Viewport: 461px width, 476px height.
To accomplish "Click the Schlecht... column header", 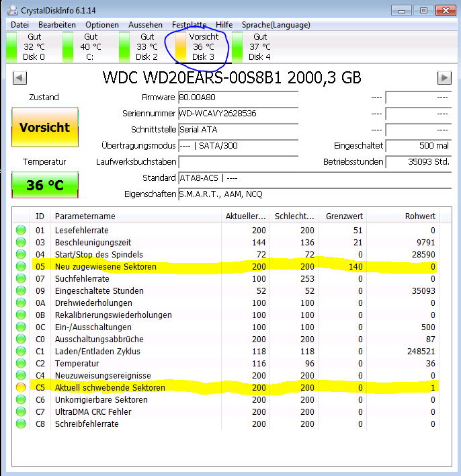I will pyautogui.click(x=294, y=216).
